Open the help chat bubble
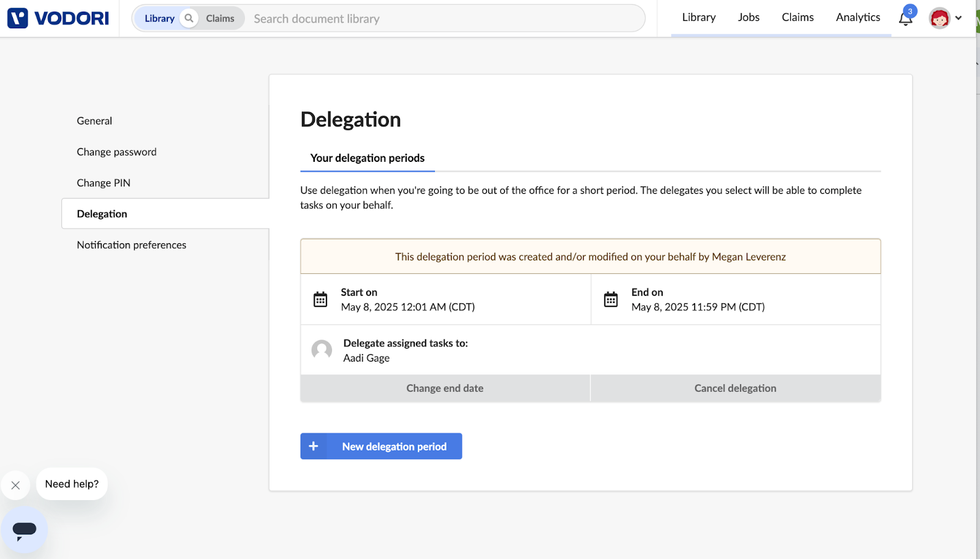This screenshot has width=980, height=559. 24,530
